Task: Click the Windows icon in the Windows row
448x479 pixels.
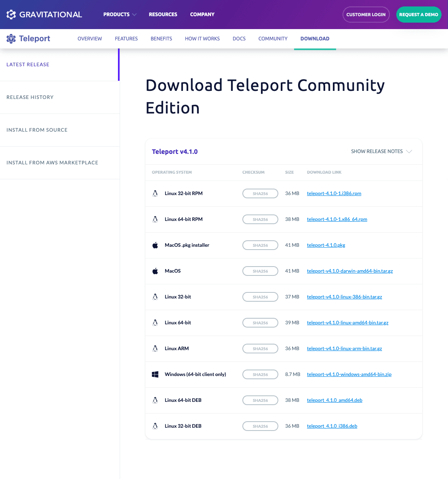Action: pos(155,374)
